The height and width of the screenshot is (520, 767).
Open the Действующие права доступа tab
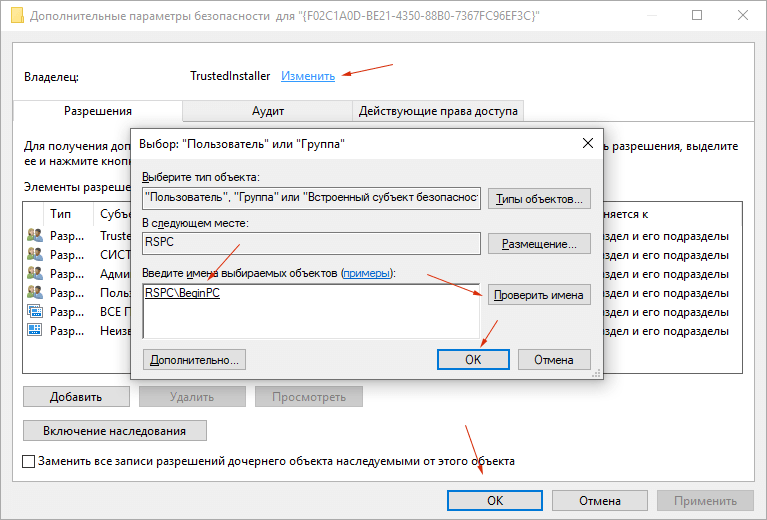pyautogui.click(x=438, y=111)
